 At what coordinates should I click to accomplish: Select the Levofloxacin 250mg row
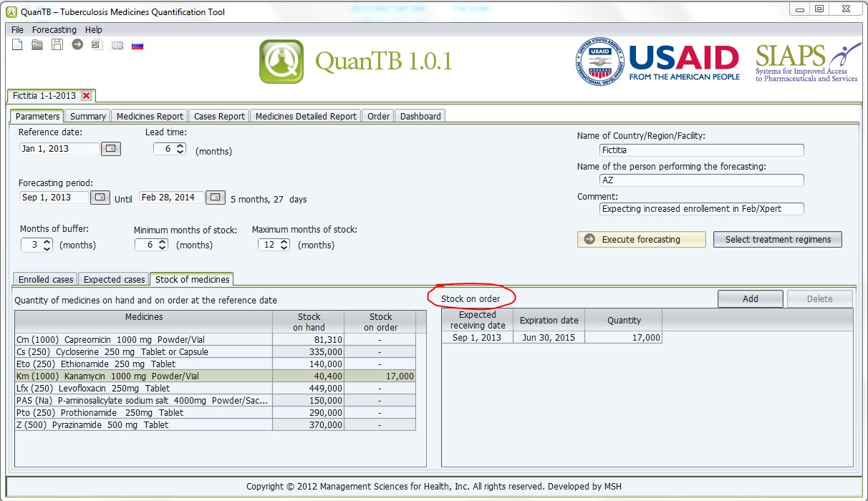coord(215,389)
